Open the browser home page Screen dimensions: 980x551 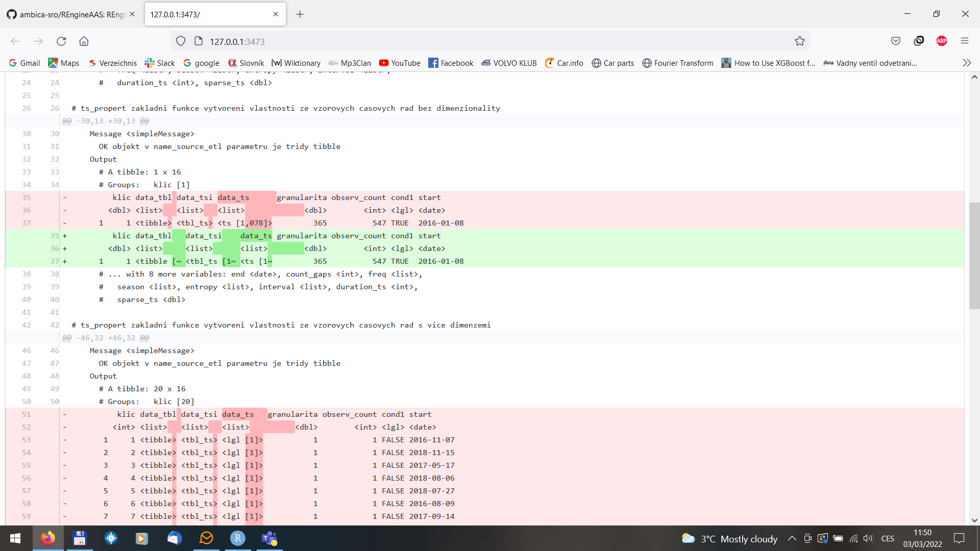(x=84, y=41)
